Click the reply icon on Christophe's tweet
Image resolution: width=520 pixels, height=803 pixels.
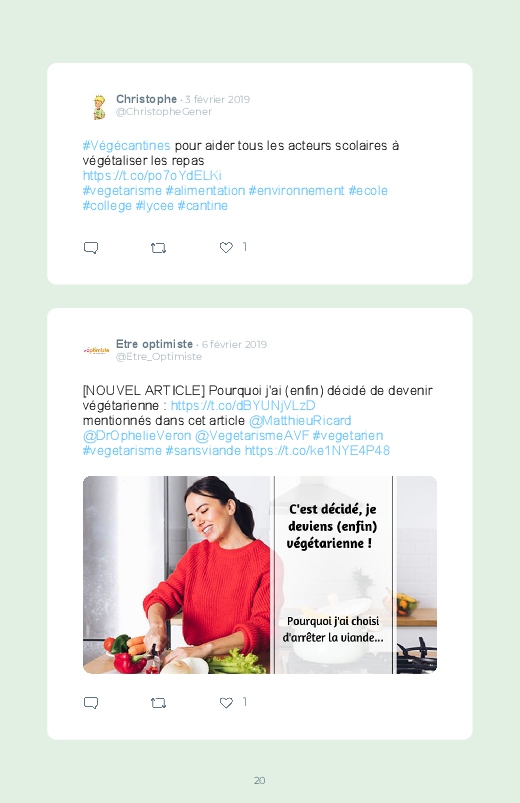coord(91,248)
